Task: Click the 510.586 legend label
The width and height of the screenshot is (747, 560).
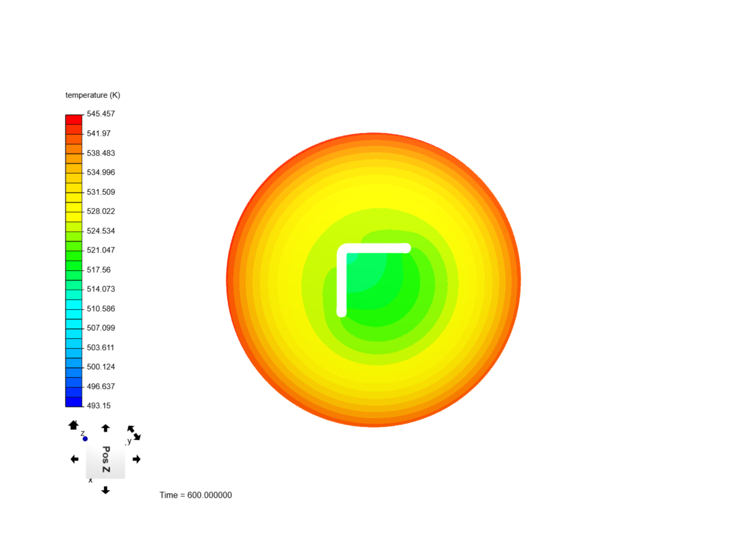Action: tap(101, 309)
